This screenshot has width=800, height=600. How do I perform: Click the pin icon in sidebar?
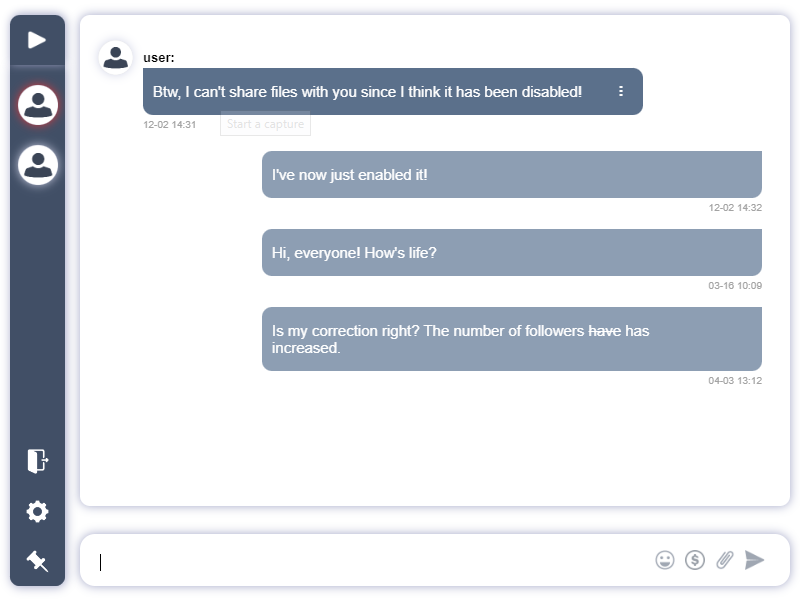(x=37, y=561)
